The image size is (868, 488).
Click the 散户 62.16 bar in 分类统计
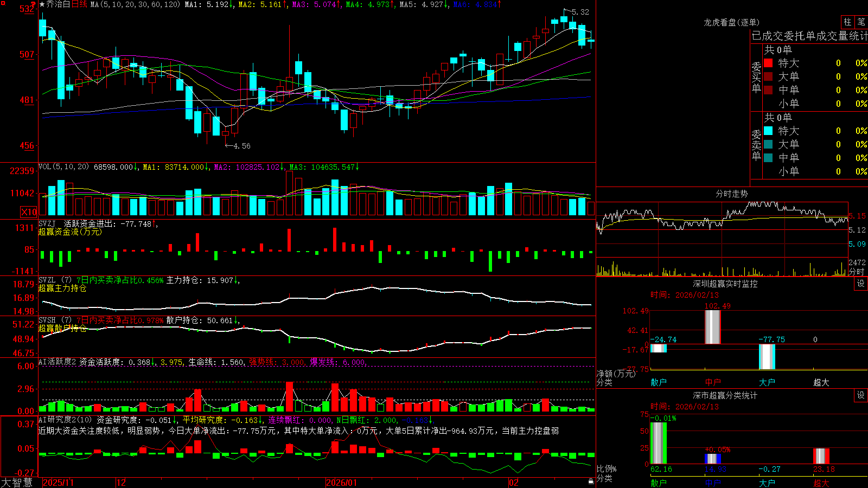659,443
